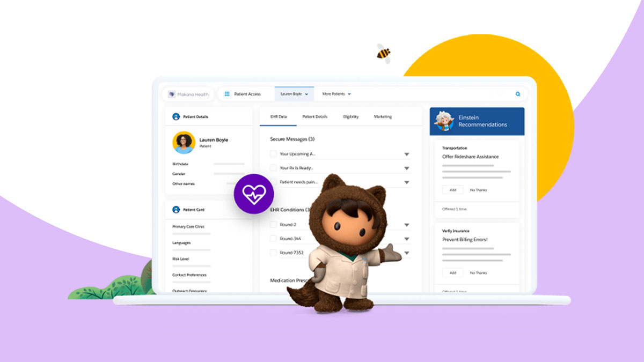Click the Einstein character icon
Screen dimensions: 644x362
click(444, 121)
